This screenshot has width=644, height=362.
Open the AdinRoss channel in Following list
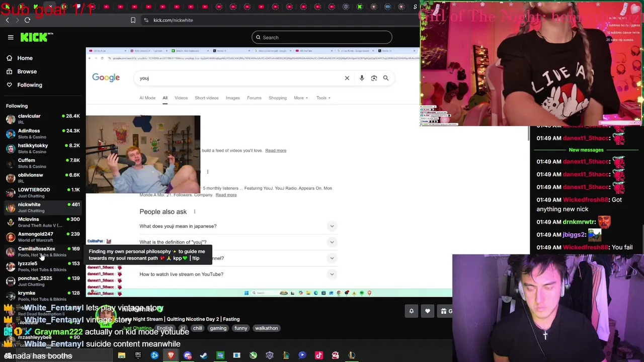pos(43,134)
